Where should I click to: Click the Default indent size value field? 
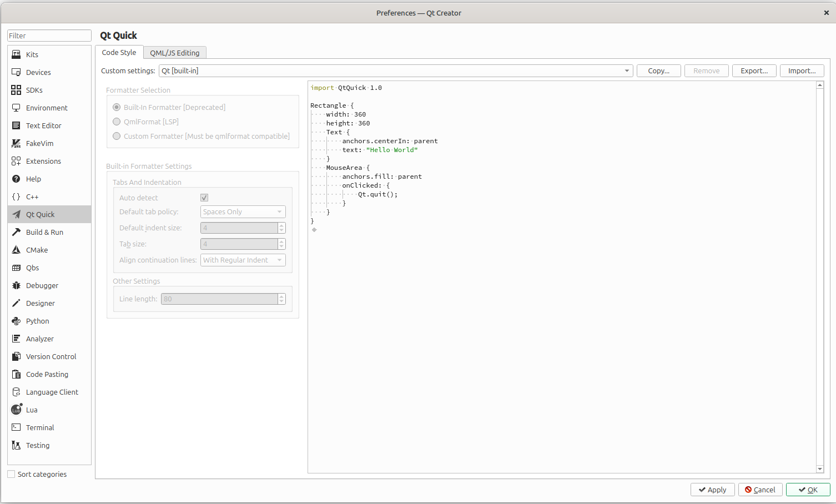point(239,228)
